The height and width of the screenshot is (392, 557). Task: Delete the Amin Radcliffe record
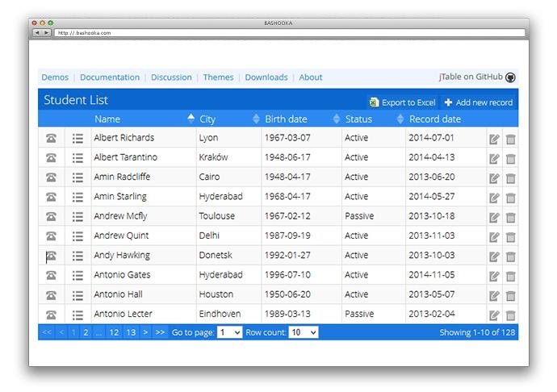pyautogui.click(x=510, y=178)
